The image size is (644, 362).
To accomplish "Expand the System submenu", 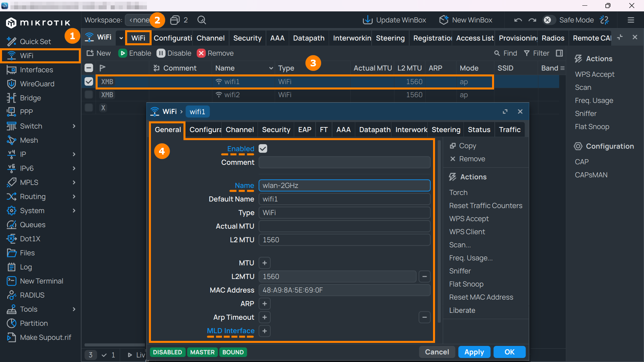I will click(74, 210).
